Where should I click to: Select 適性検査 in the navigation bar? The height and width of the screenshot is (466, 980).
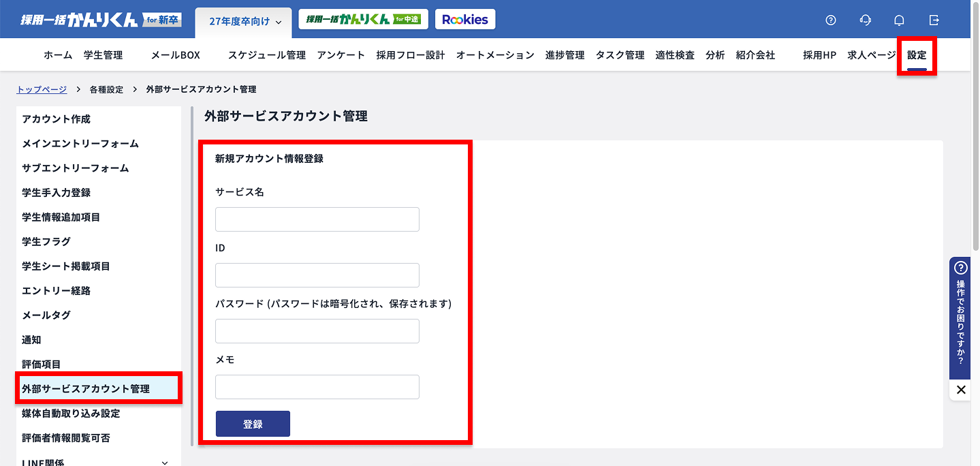pos(674,55)
